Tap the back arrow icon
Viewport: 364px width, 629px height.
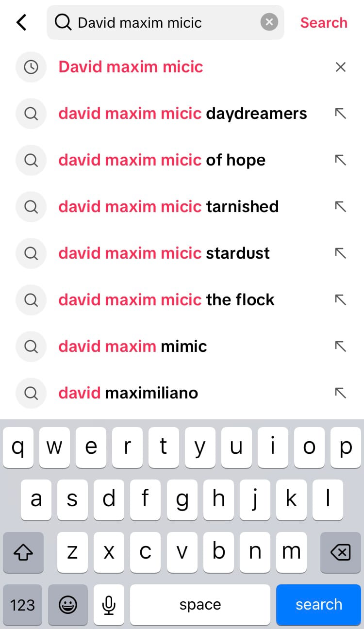22,22
